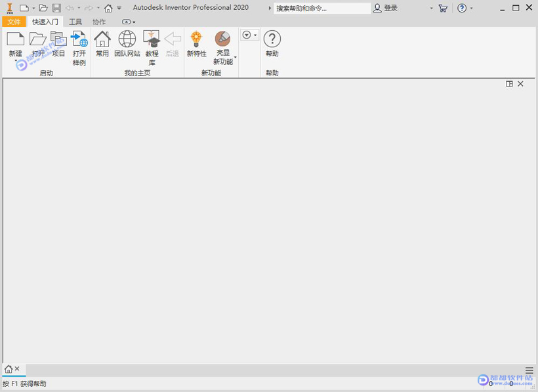Maximize the Inventor window
The height and width of the screenshot is (392, 538).
coord(516,8)
